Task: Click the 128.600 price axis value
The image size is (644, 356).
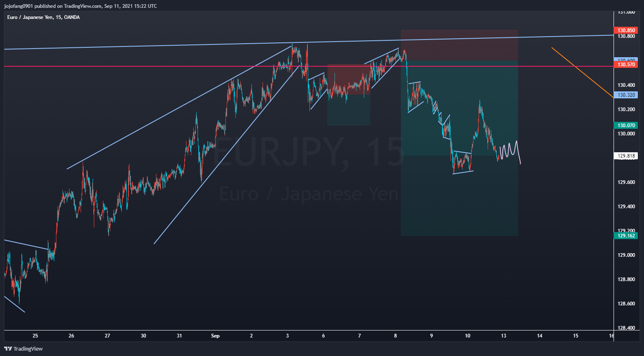Action: coord(626,304)
